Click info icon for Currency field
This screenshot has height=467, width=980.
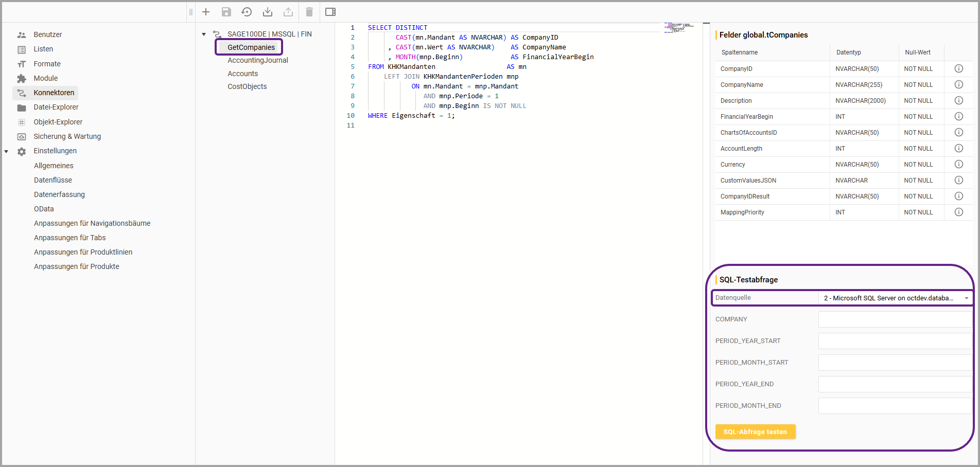[x=958, y=165]
